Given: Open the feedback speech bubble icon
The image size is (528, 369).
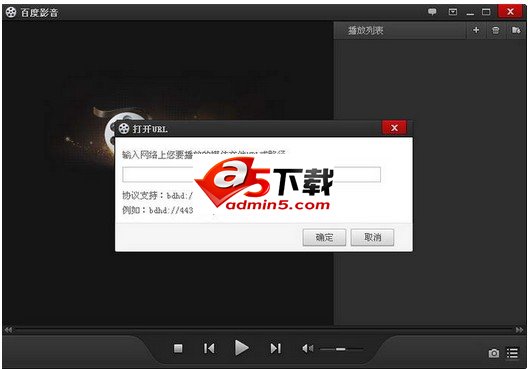Looking at the screenshot, I should (432, 12).
